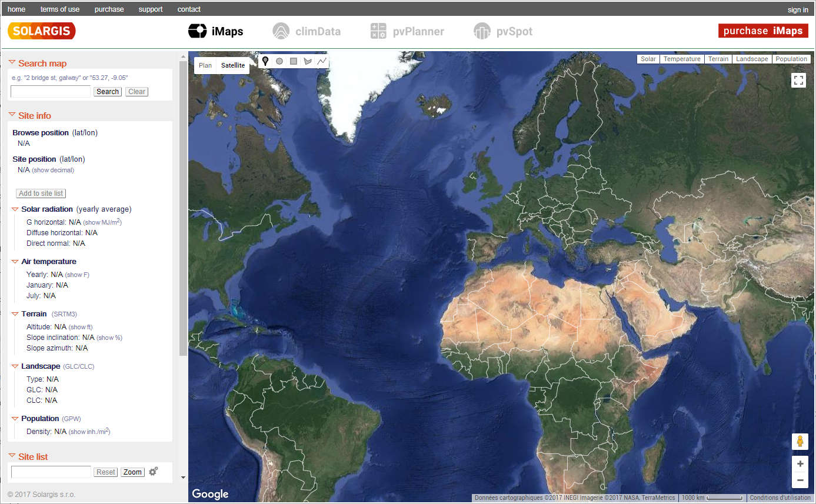Image resolution: width=816 pixels, height=504 pixels.
Task: Click show % slope link
Action: pyautogui.click(x=109, y=338)
